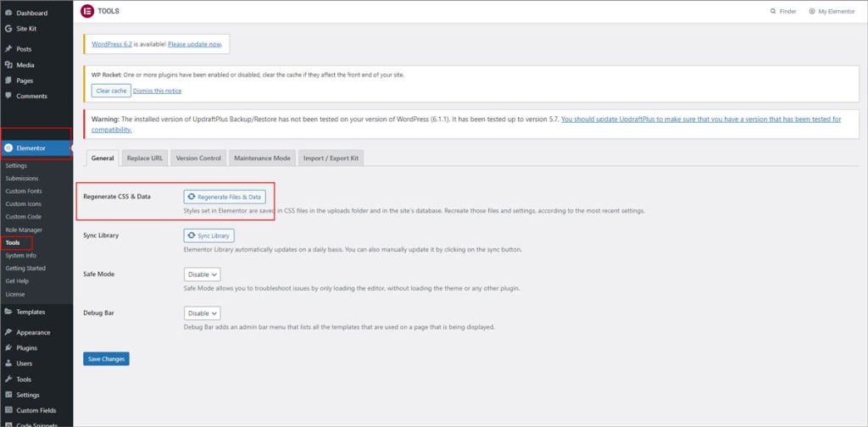The height and width of the screenshot is (427, 868).
Task: Click the Elementor logo icon in header
Action: pyautogui.click(x=87, y=12)
